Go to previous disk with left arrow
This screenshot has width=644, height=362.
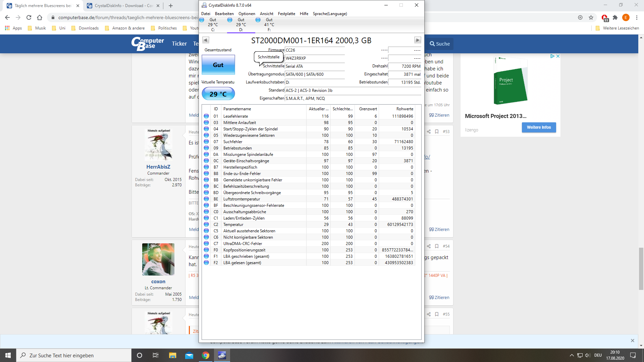point(206,40)
